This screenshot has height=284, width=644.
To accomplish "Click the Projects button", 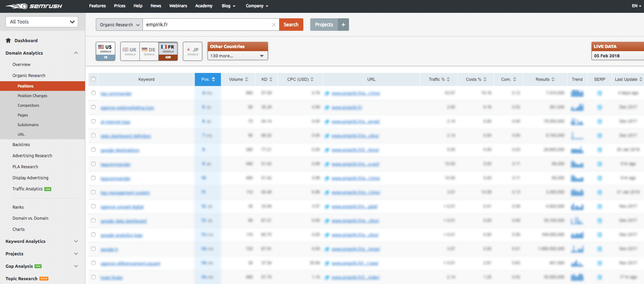I will click(324, 25).
